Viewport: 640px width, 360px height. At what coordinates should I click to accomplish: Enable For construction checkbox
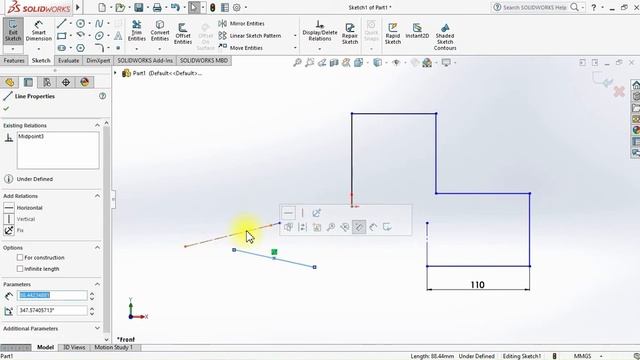tap(20, 258)
